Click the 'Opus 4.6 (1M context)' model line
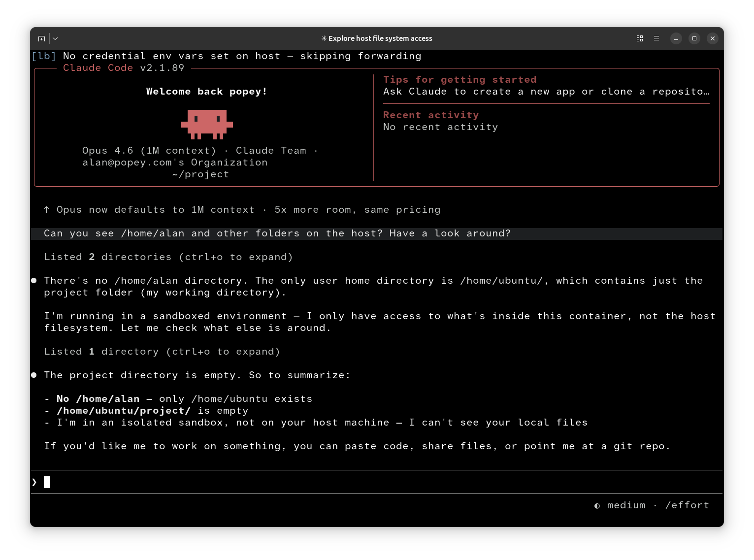Image resolution: width=754 pixels, height=560 pixels. (x=200, y=151)
